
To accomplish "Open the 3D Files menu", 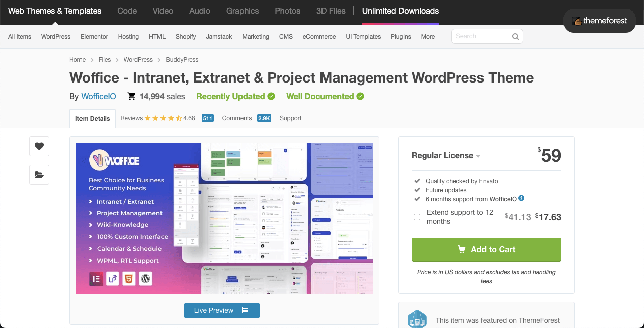I will [331, 11].
